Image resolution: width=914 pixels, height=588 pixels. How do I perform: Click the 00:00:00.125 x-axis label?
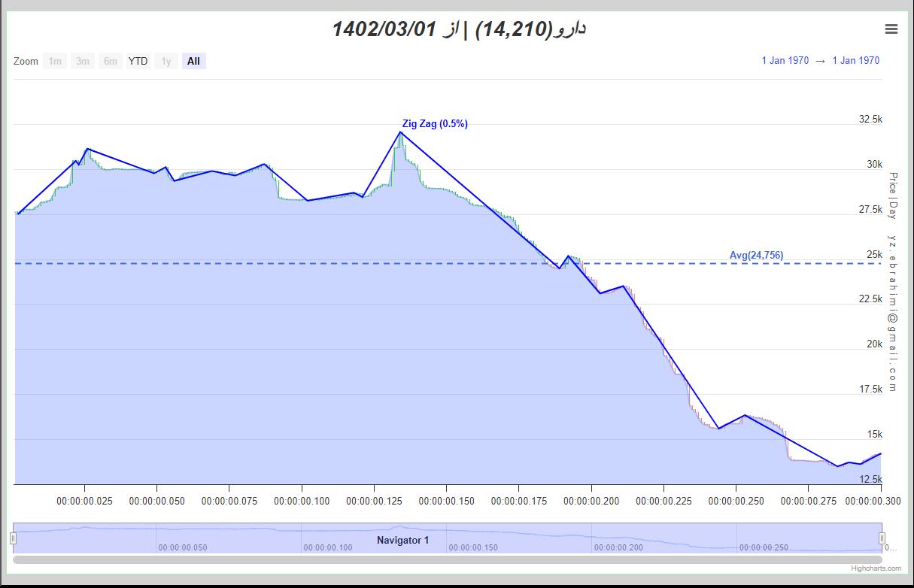coord(374,501)
